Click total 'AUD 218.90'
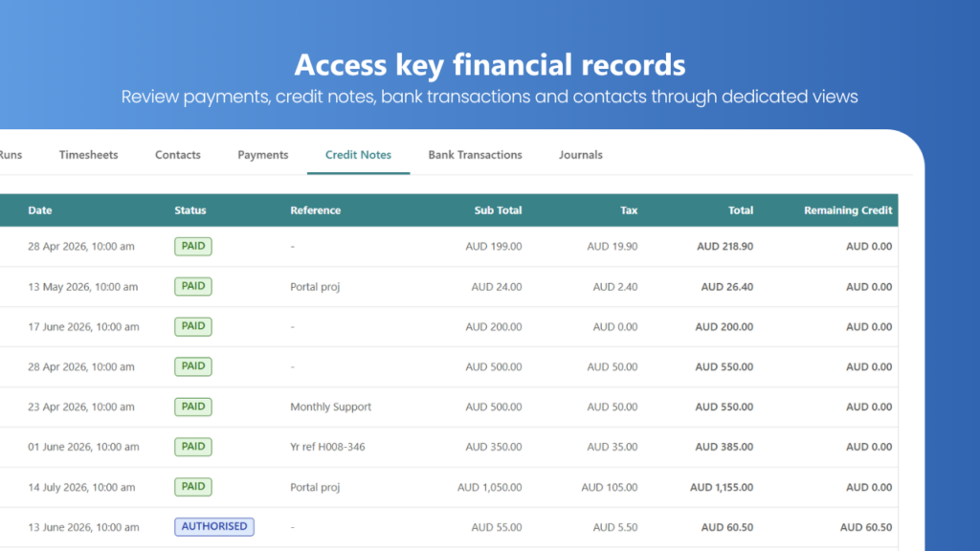This screenshot has height=551, width=980. 725,246
